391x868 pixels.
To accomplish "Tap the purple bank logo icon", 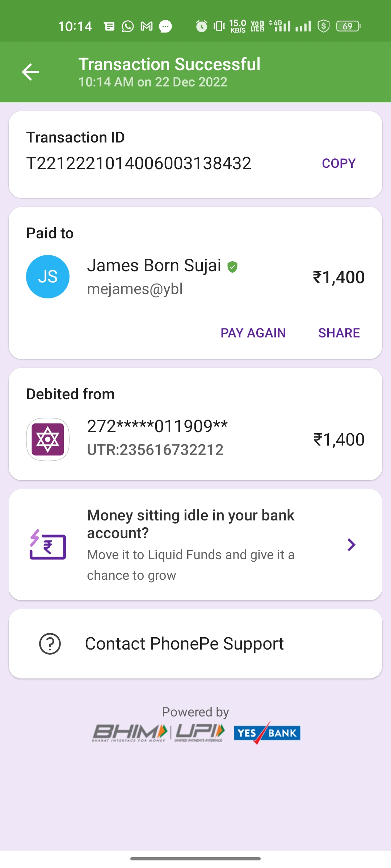I will coord(48,439).
